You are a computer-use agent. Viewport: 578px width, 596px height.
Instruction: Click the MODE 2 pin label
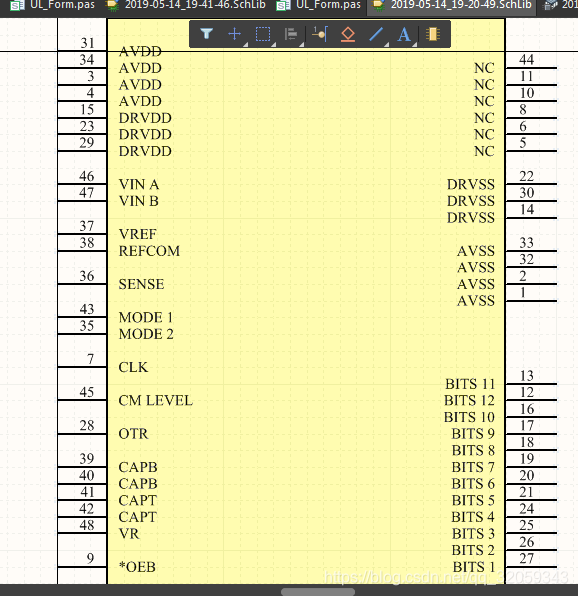146,334
